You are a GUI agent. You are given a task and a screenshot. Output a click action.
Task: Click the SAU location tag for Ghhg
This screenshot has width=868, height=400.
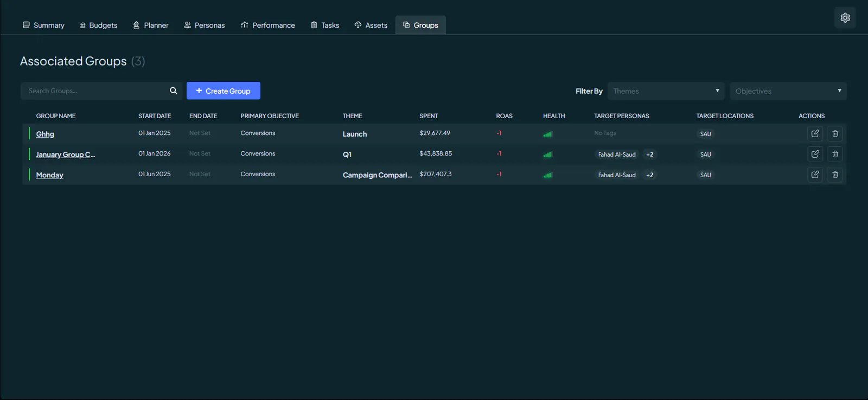(705, 134)
